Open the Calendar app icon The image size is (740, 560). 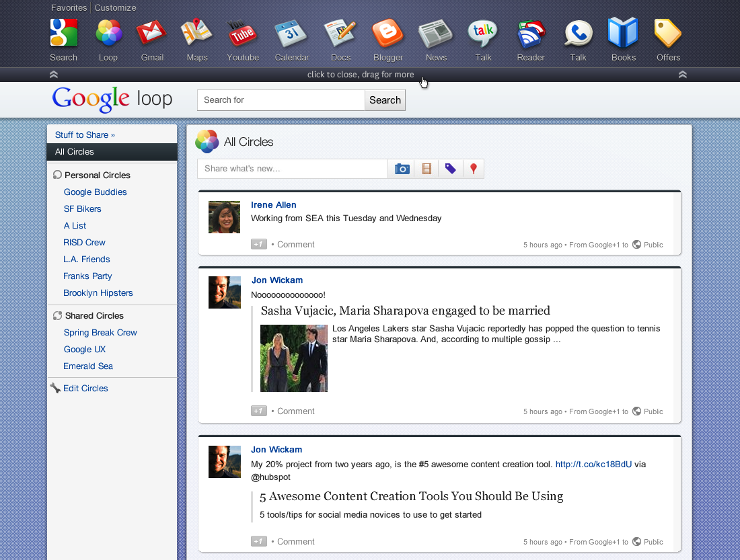click(291, 33)
